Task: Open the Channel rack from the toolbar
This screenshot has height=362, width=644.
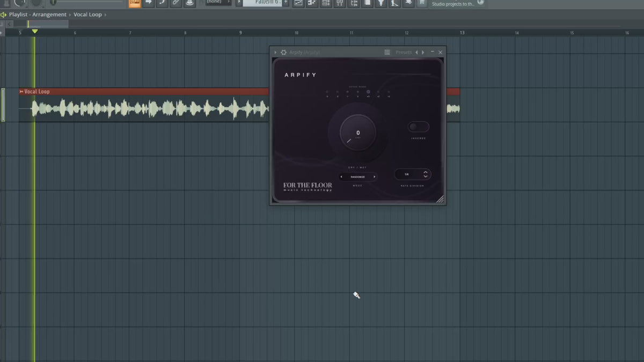Action: (x=326, y=3)
